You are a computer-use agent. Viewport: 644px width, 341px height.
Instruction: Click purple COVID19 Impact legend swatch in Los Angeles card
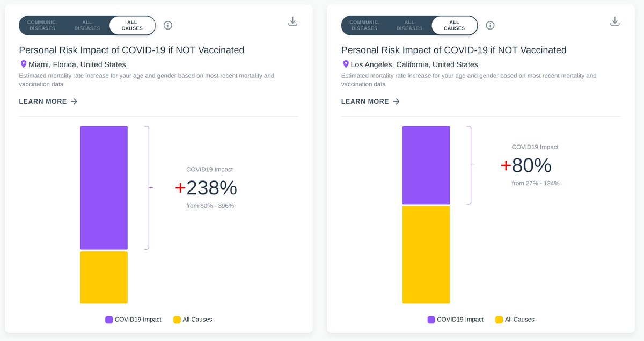[431, 320]
